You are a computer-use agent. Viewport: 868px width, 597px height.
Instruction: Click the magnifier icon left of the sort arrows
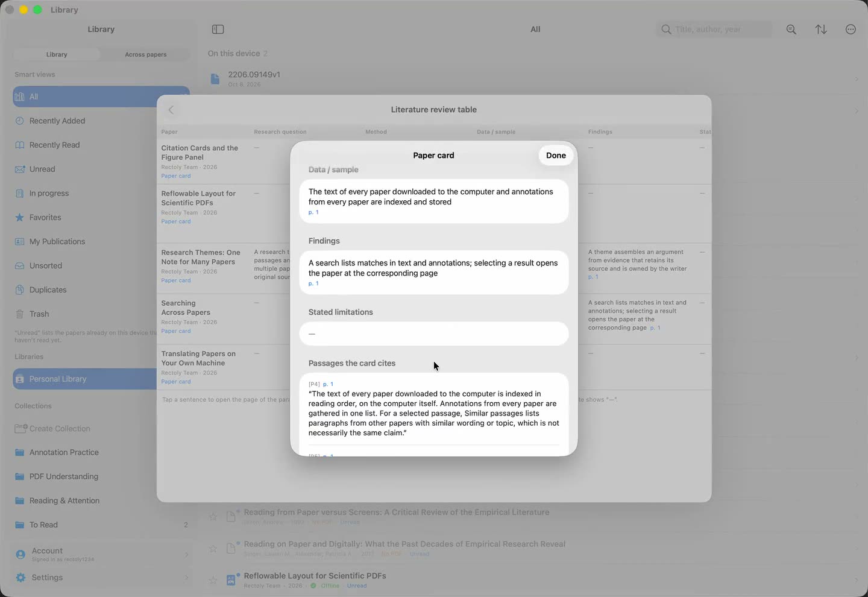(791, 30)
